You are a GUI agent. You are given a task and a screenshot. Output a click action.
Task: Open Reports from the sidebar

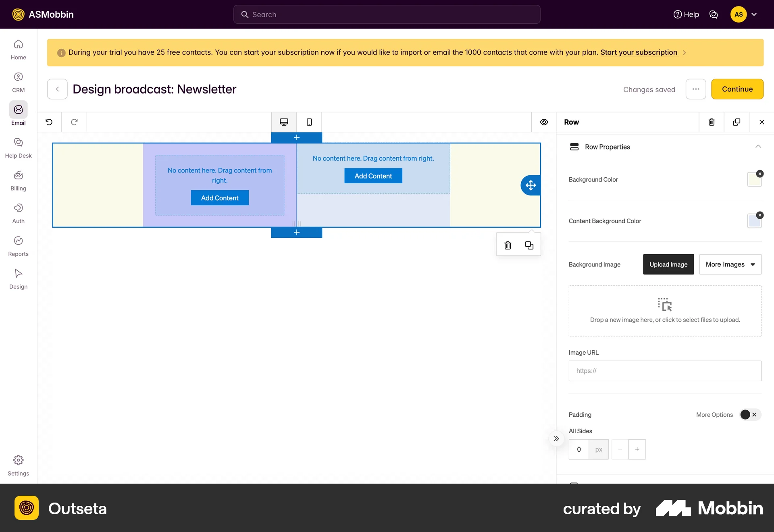click(x=18, y=245)
